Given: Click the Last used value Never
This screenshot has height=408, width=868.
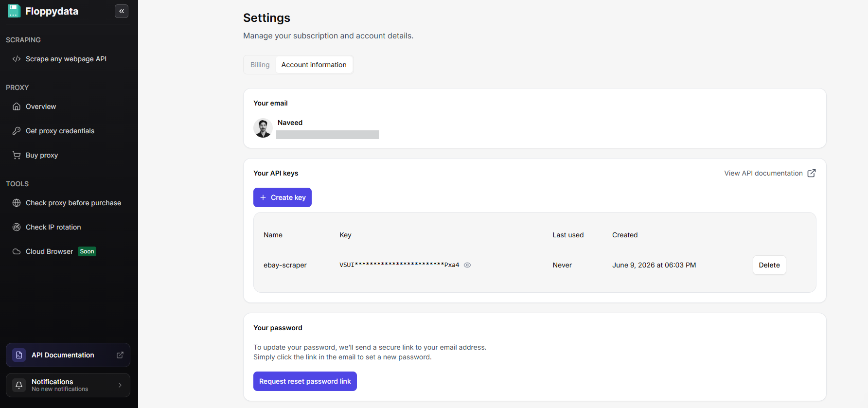Looking at the screenshot, I should 562,265.
